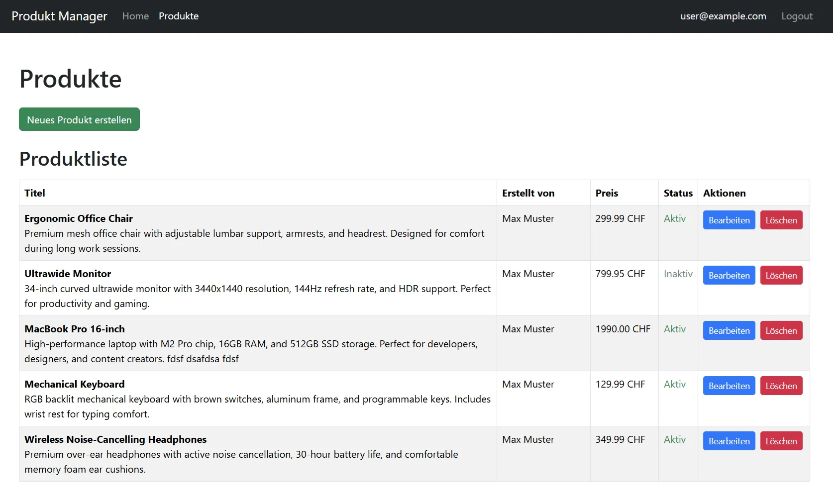Viewport: 833px width, 504px height.
Task: Click the Produkt Manager brand link
Action: 59,16
